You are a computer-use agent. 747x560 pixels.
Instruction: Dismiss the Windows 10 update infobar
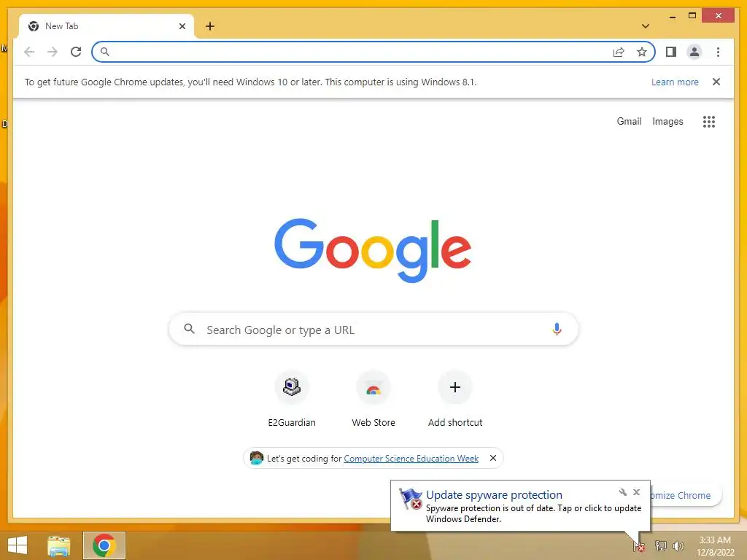pos(716,82)
